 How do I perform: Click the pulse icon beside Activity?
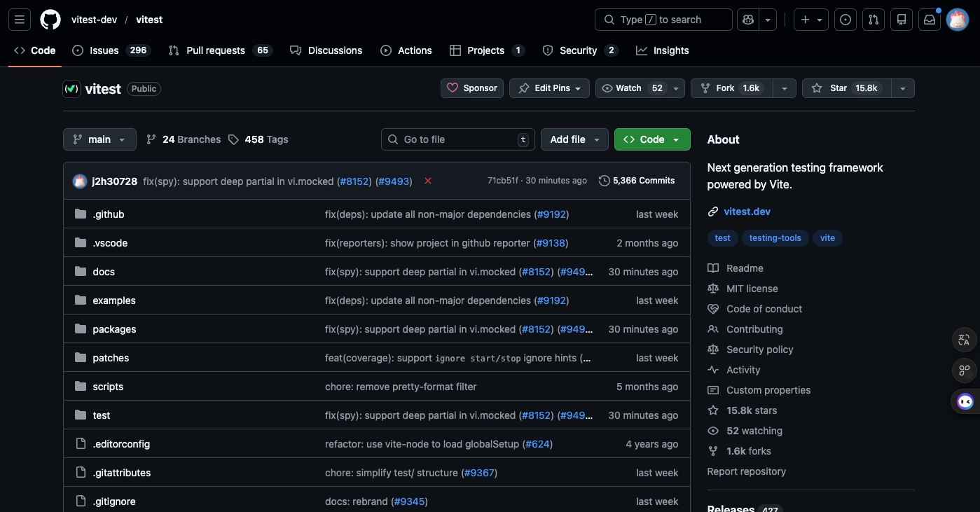point(713,370)
